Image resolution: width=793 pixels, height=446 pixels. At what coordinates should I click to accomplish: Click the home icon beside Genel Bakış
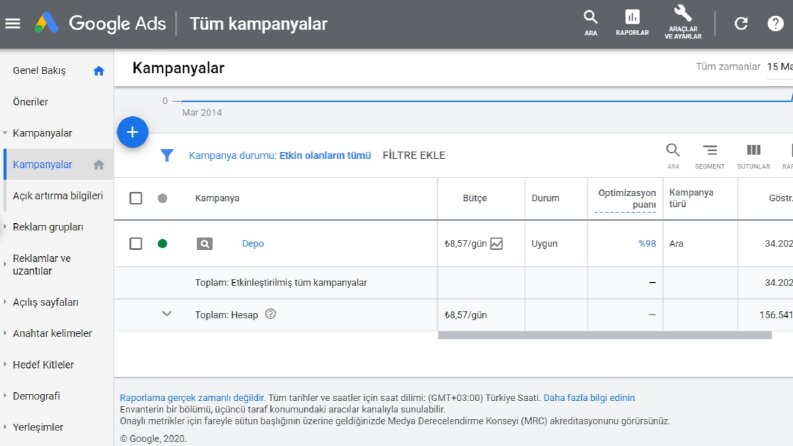[99, 71]
